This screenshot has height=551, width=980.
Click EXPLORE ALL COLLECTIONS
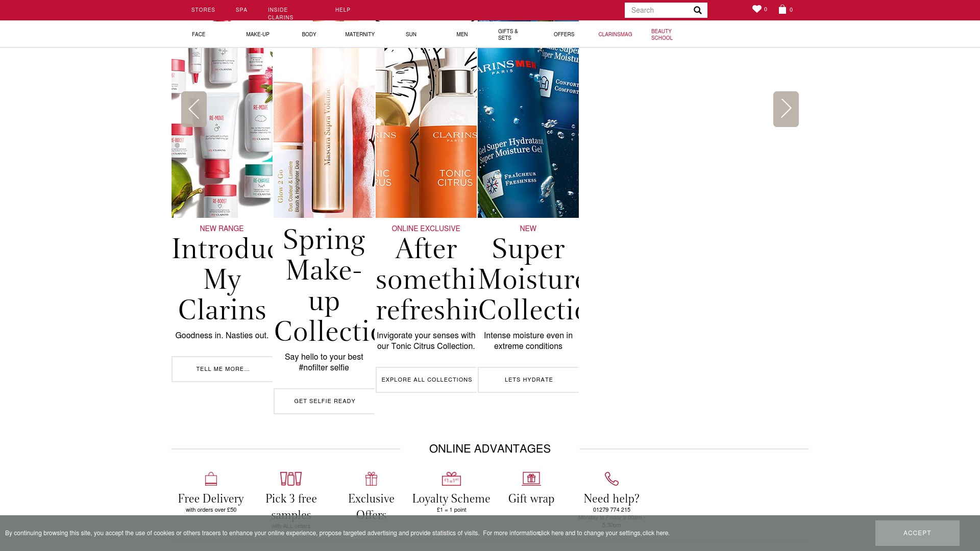(x=427, y=380)
